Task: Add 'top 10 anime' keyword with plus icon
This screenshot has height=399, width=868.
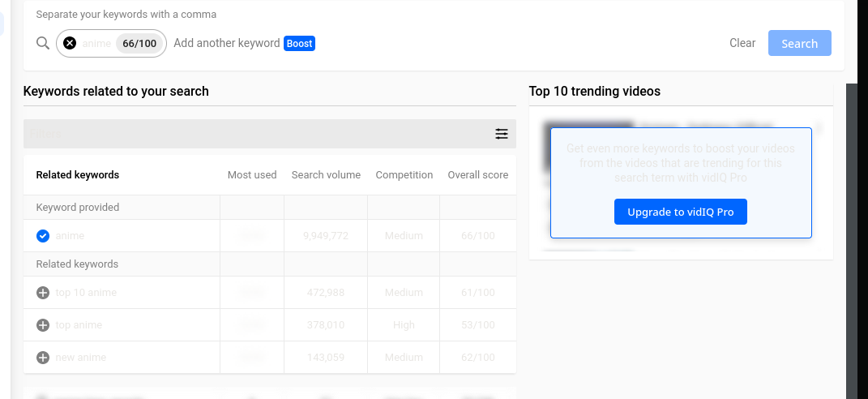Action: (43, 293)
